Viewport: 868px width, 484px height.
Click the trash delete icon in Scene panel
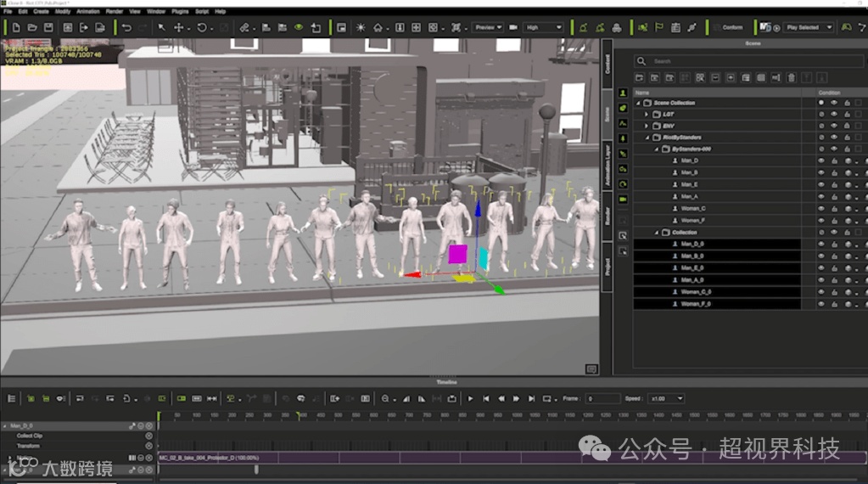(792, 78)
